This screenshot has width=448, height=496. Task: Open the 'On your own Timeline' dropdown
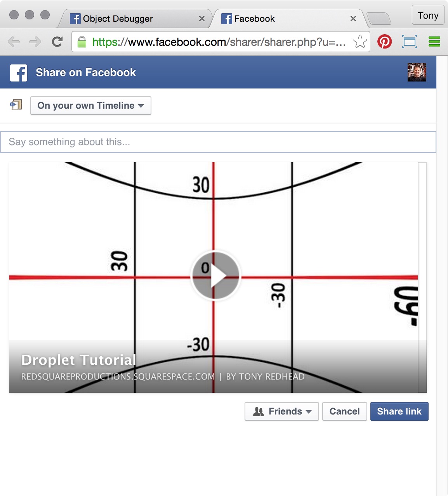tap(91, 106)
